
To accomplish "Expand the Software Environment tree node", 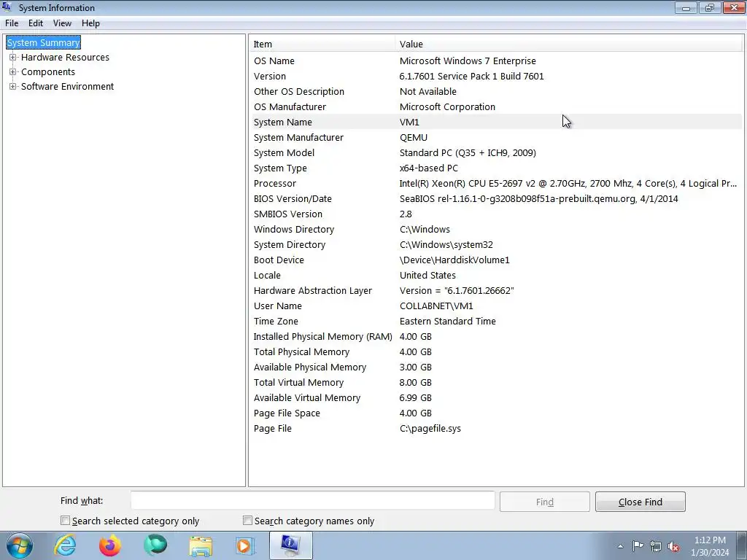I will (13, 86).
